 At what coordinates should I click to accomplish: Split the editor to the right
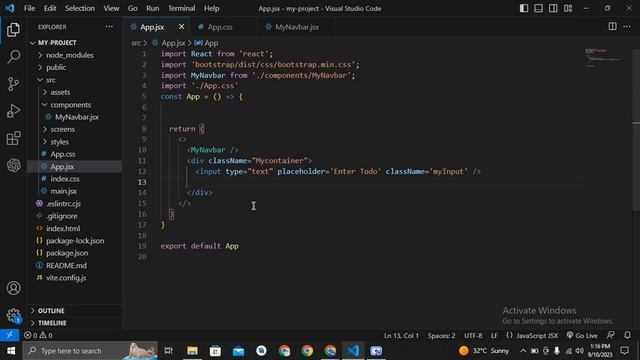(x=612, y=27)
